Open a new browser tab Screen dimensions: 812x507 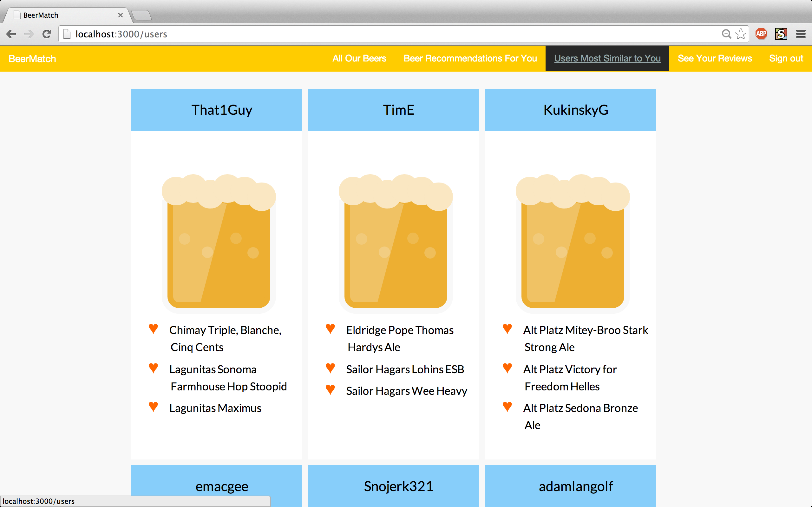[141, 15]
